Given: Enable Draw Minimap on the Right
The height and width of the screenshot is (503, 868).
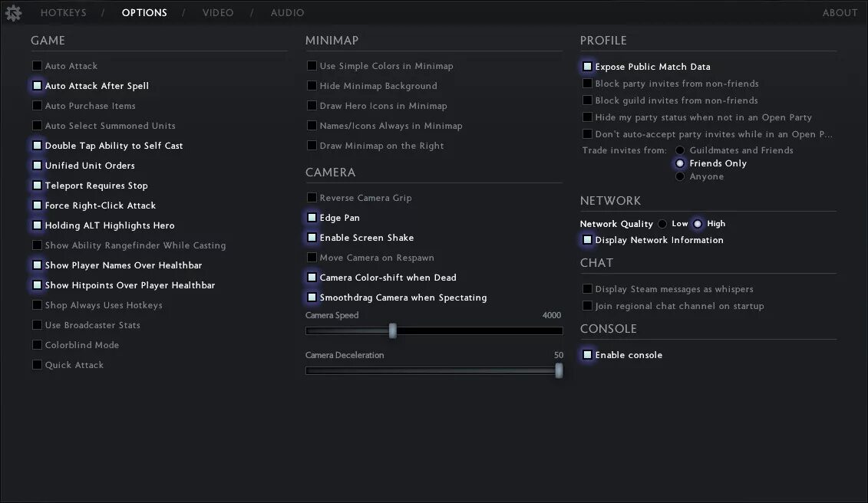Looking at the screenshot, I should (312, 146).
